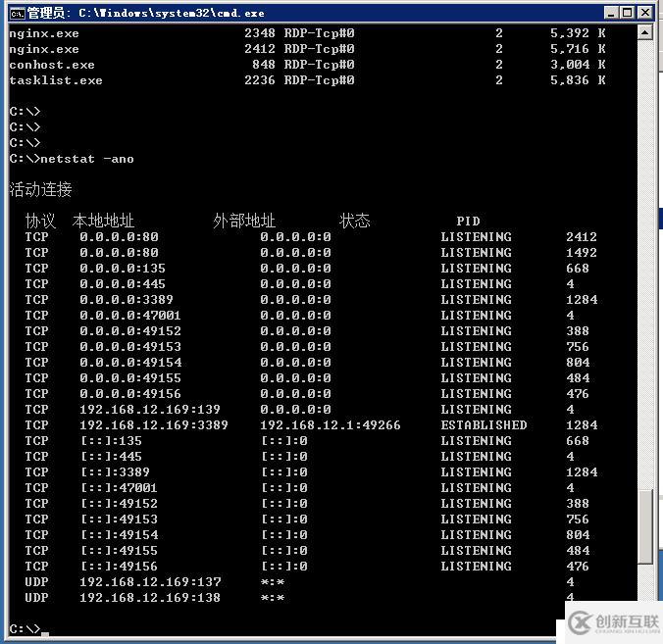The height and width of the screenshot is (644, 663).
Task: Click local address '[::]:49153'
Action: [x=119, y=519]
